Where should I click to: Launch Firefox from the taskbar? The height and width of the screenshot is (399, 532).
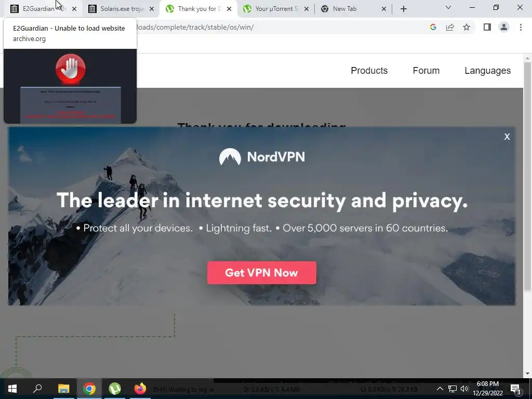(140, 389)
